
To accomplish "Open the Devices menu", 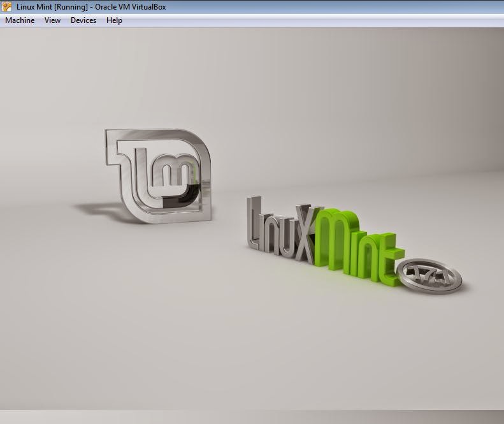I will point(83,20).
